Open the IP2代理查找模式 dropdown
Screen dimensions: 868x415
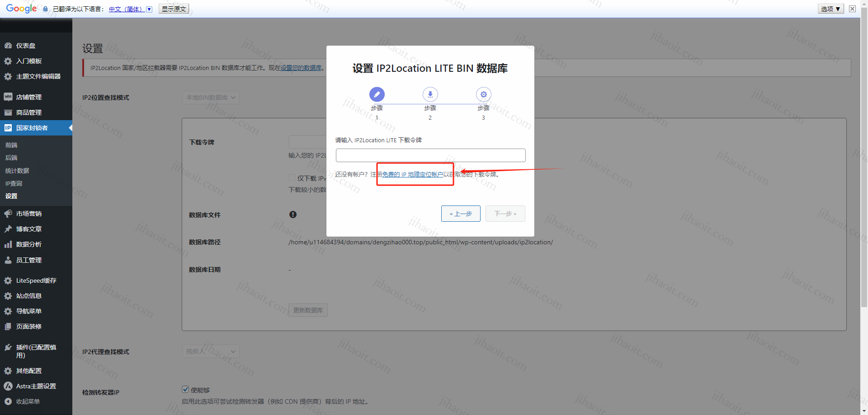[211, 351]
